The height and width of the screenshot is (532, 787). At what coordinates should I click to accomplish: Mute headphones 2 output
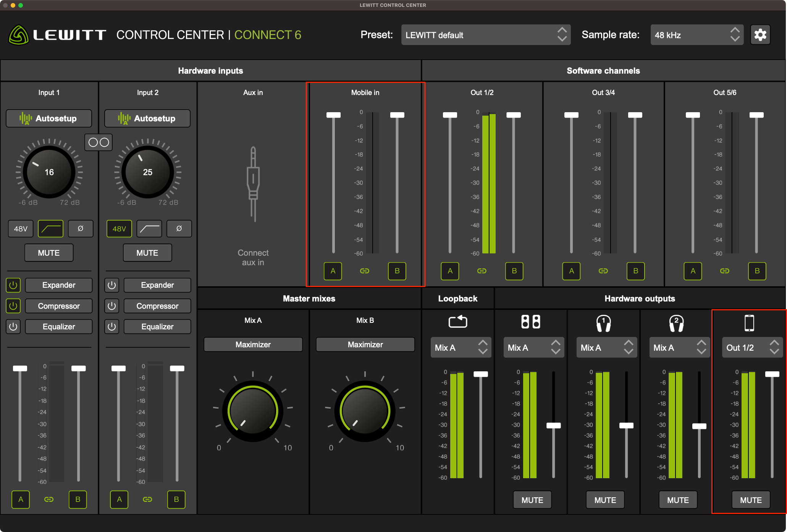pos(678,500)
